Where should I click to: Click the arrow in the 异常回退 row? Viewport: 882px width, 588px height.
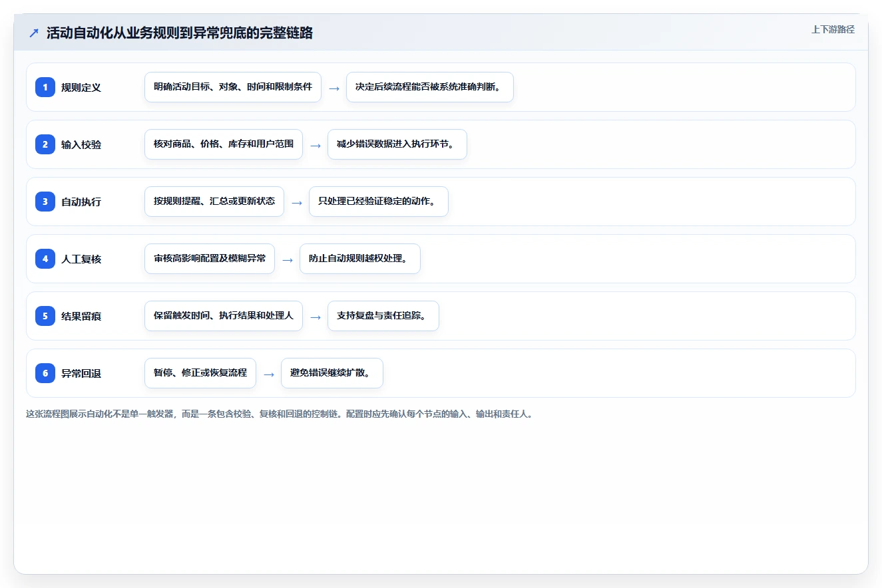pos(269,374)
